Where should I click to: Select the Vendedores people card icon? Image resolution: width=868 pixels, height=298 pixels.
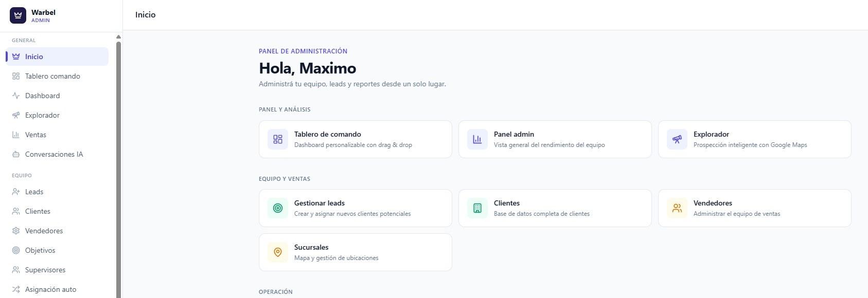[677, 208]
